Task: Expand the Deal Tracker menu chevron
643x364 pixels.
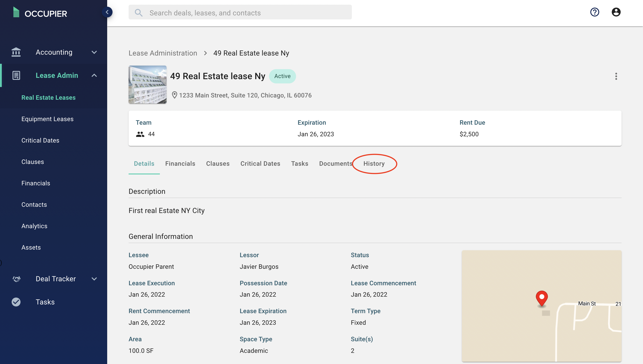Action: click(94, 279)
